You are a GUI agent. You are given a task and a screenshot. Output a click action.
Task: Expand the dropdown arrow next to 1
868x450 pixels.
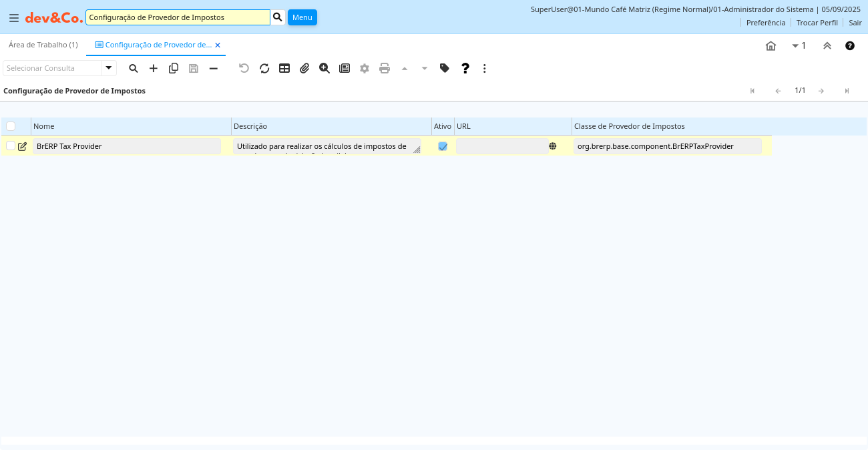point(795,45)
